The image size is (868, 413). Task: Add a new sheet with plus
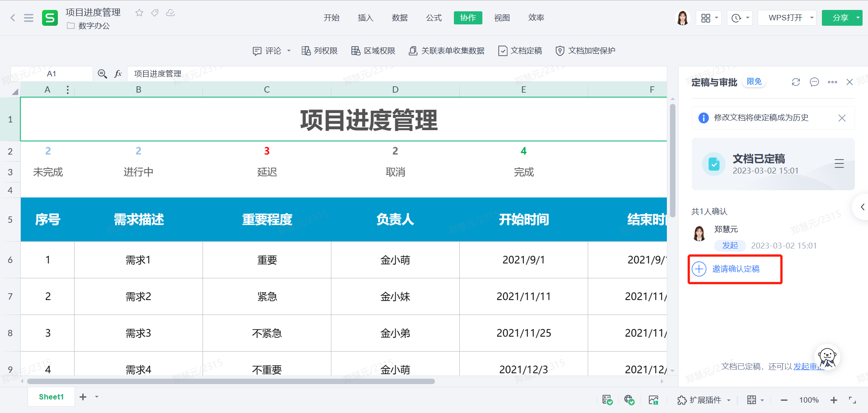coord(83,397)
